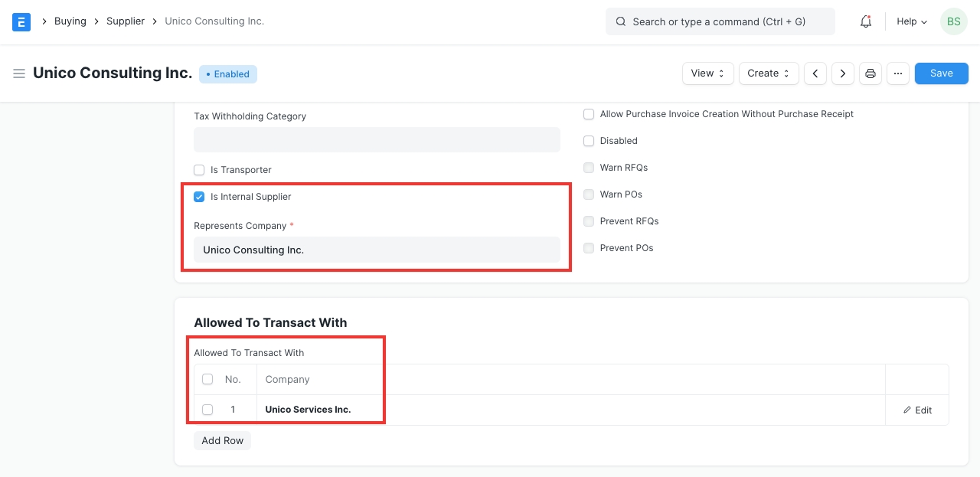The height and width of the screenshot is (477, 980).
Task: Go to next supplier record arrow
Action: point(843,74)
